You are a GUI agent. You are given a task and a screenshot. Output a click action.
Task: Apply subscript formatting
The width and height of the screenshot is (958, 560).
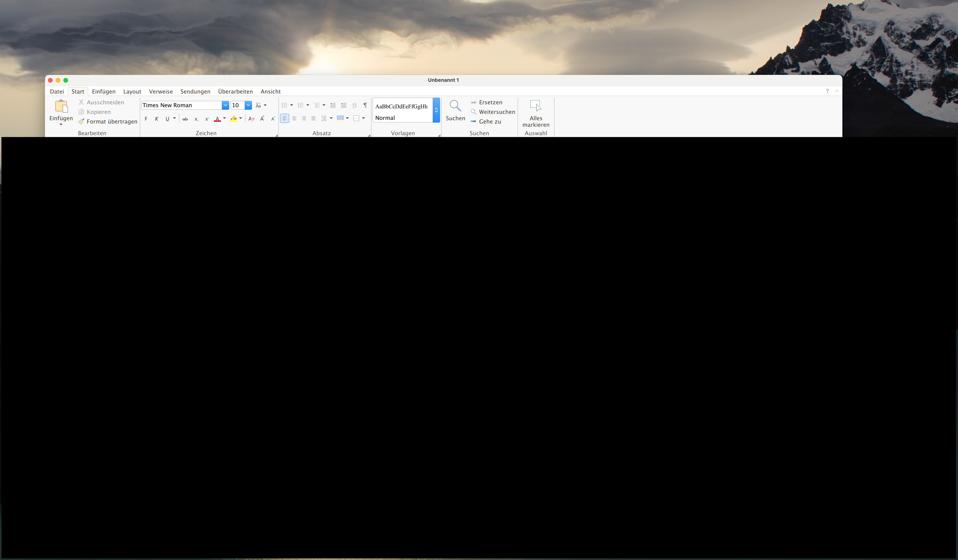click(x=196, y=119)
